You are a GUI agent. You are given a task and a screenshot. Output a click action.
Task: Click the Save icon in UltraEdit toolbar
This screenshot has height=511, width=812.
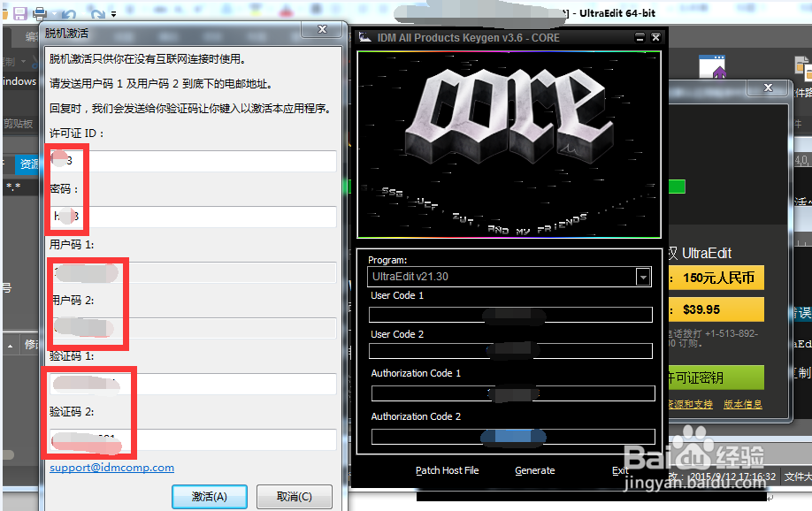[x=20, y=13]
